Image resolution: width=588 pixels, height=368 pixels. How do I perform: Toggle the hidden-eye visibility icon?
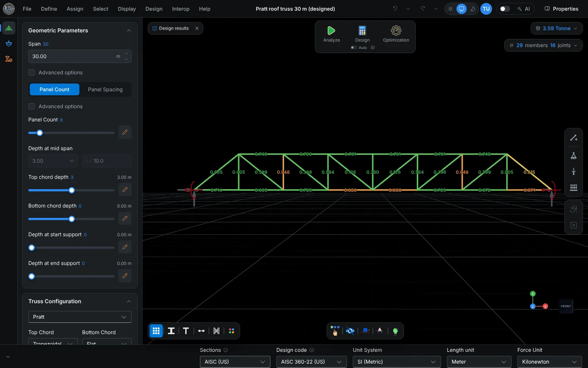[350, 331]
